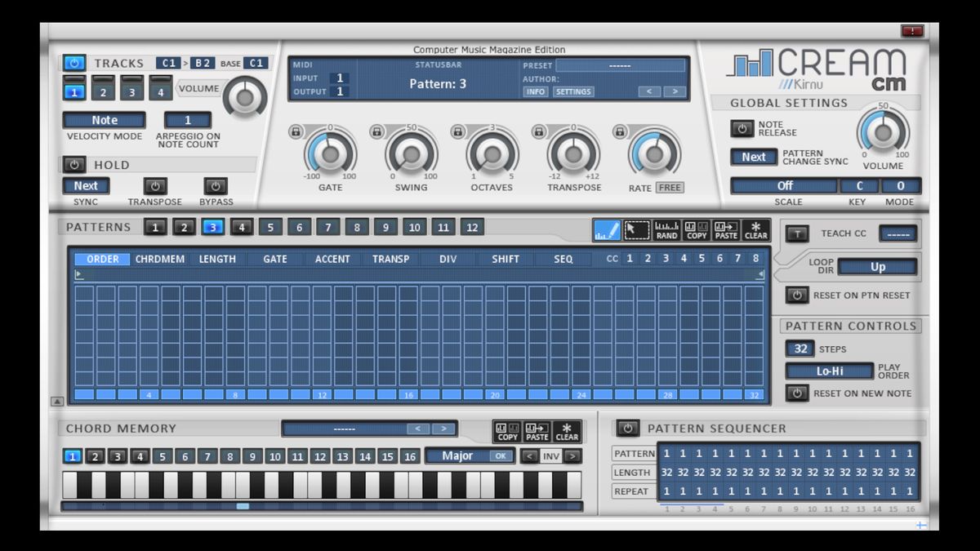Viewport: 980px width, 551px height.
Task: Switch to the SEQ tab
Action: pyautogui.click(x=563, y=259)
